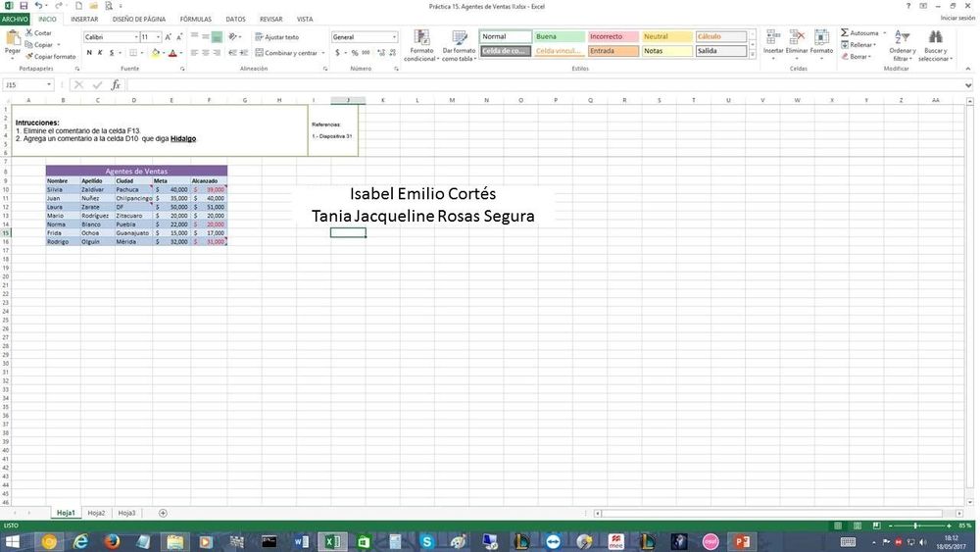Toggle bold (N) formatting

click(x=88, y=53)
